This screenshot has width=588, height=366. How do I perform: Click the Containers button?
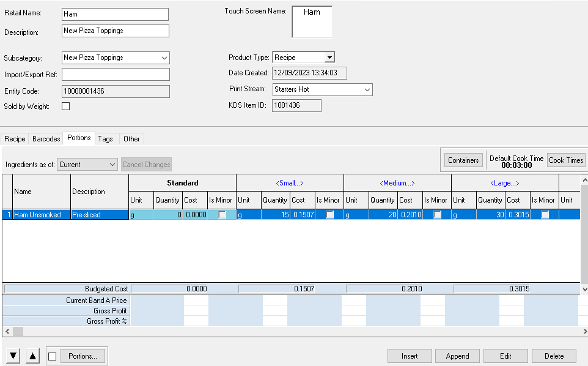click(463, 160)
